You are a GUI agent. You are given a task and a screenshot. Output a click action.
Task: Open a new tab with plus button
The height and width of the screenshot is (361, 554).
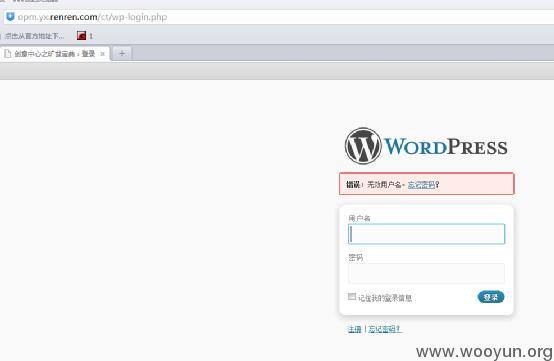[x=122, y=54]
